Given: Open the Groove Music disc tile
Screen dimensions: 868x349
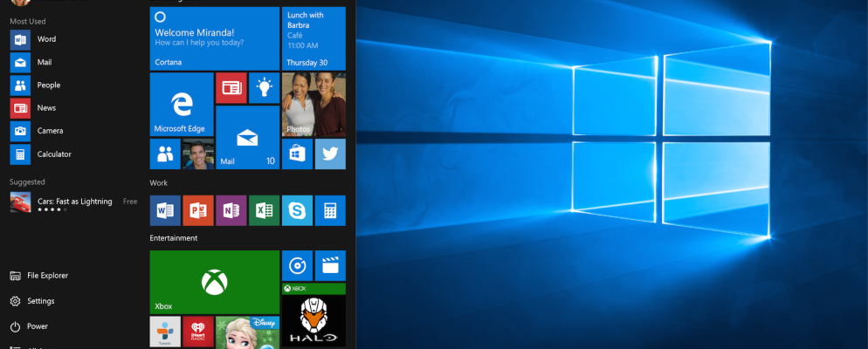Looking at the screenshot, I should click(x=297, y=265).
